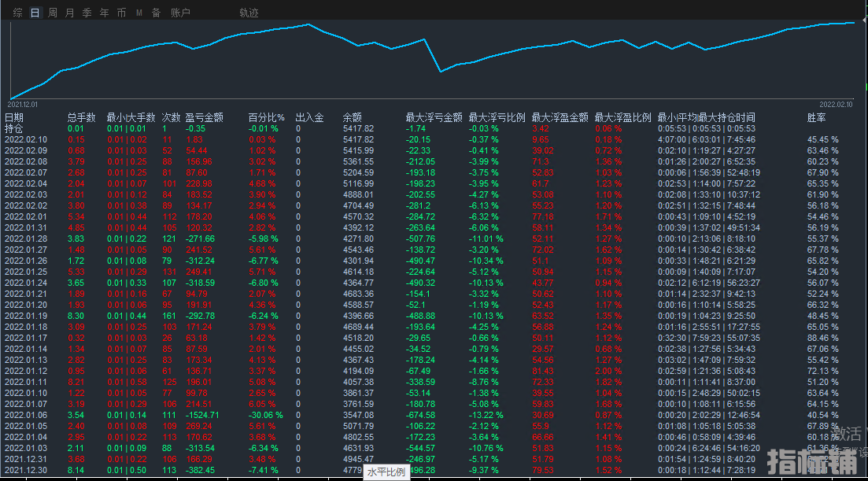Screen dimensions: 868x481
Task: Click the 余额 column header
Action: pyautogui.click(x=353, y=117)
